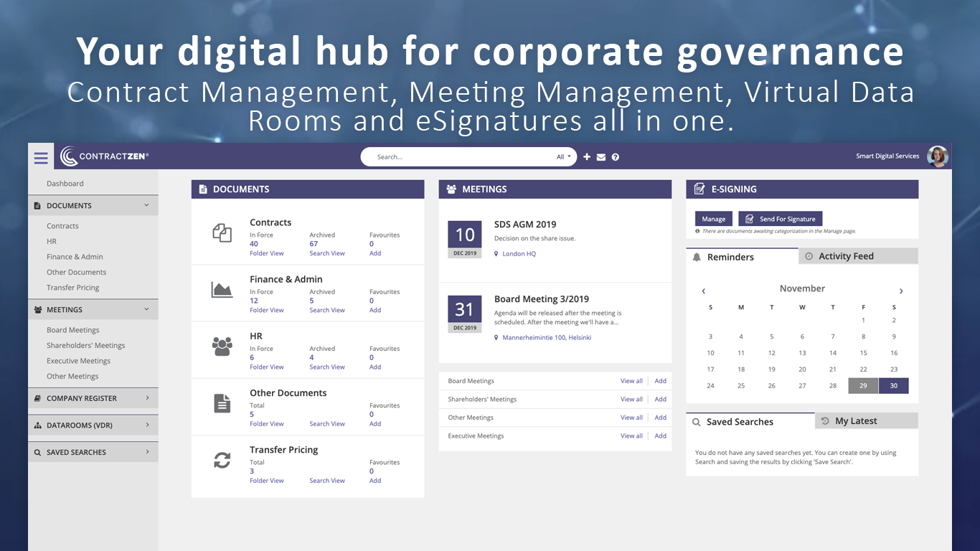
Task: Expand the DATAROOMS (VDR) sidebar section
Action: (x=147, y=425)
